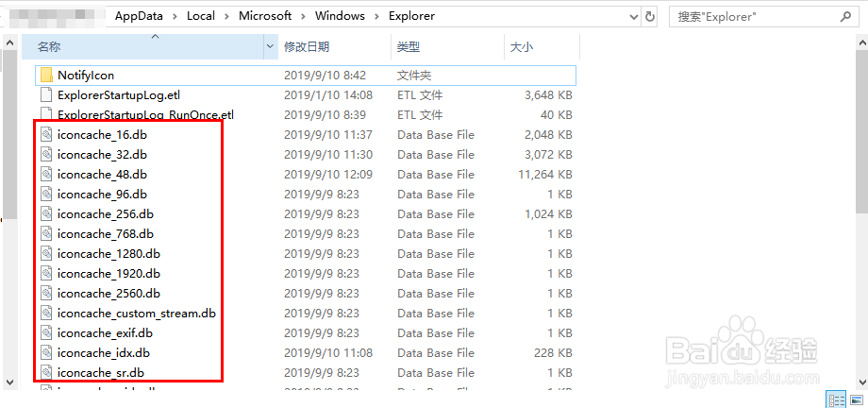Click the iconcache_16.db file icon
This screenshot has width=868, height=408.
[46, 135]
